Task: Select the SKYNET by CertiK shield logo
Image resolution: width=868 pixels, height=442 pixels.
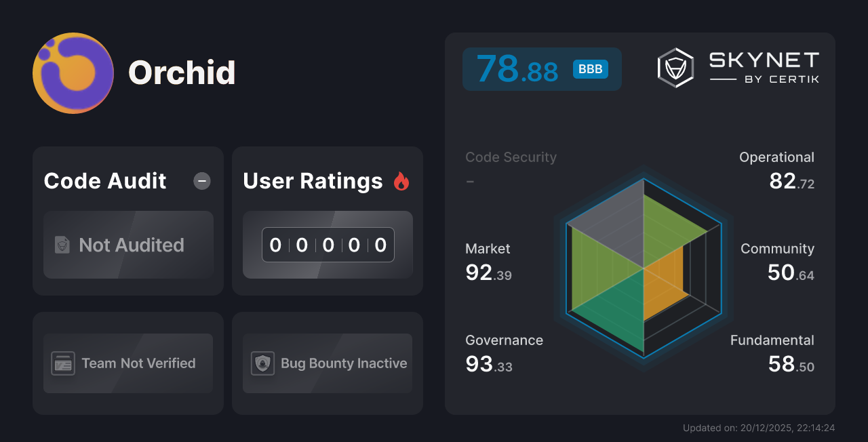Action: 739,66
